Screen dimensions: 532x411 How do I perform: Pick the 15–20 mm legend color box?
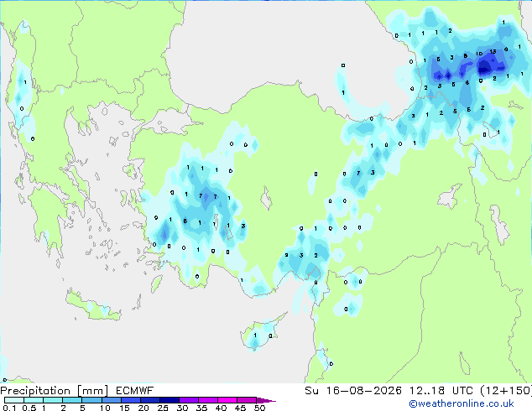pyautogui.click(x=130, y=400)
